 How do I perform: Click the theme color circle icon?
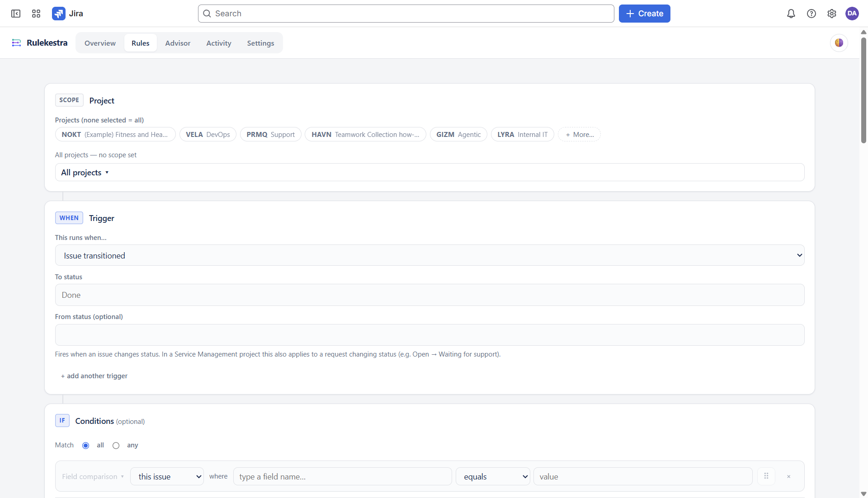(839, 43)
